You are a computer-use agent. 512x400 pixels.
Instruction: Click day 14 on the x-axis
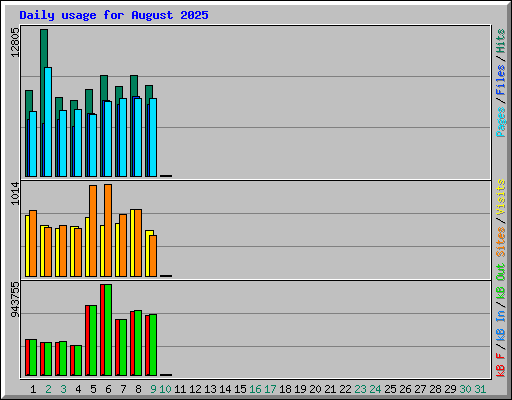pyautogui.click(x=225, y=389)
